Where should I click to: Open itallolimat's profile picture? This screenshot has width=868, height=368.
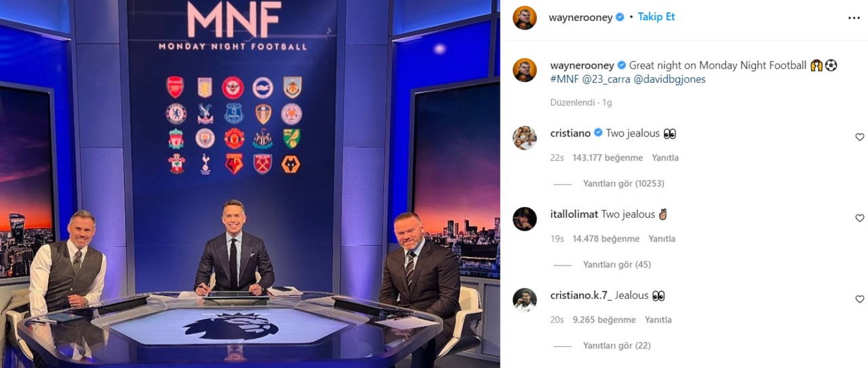point(525,219)
